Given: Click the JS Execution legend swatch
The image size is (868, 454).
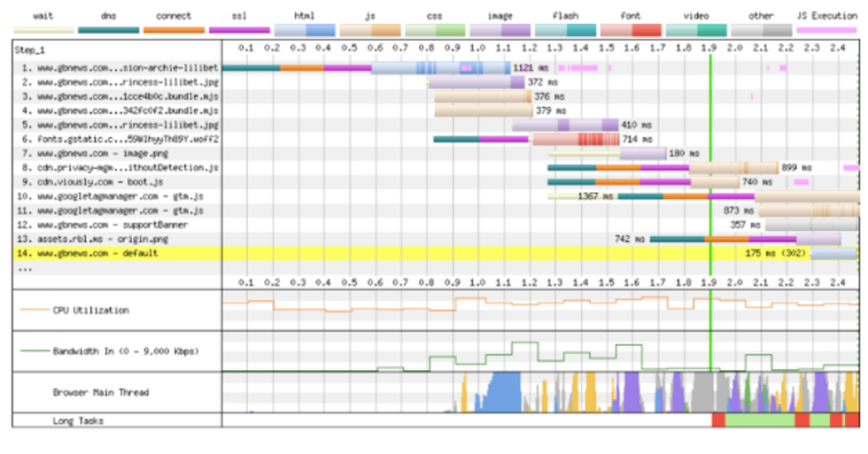Looking at the screenshot, I should (x=825, y=30).
